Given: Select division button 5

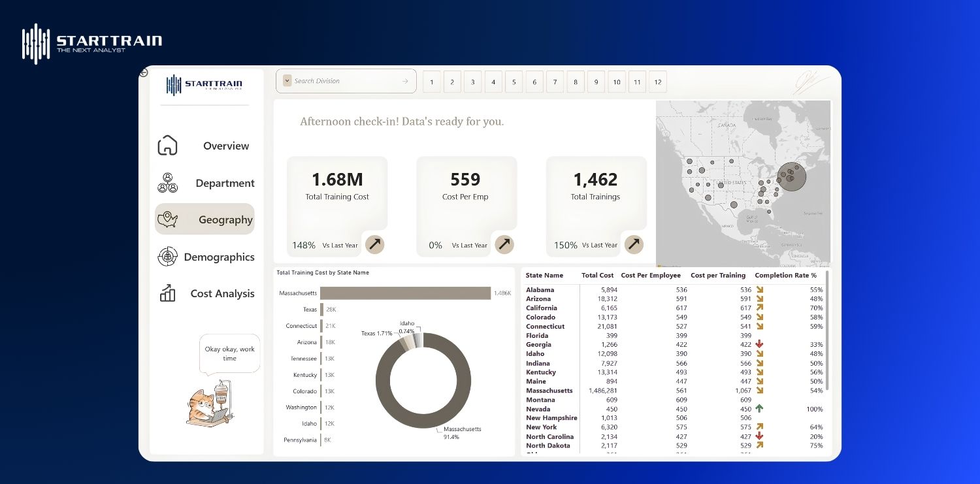Looking at the screenshot, I should pos(514,82).
